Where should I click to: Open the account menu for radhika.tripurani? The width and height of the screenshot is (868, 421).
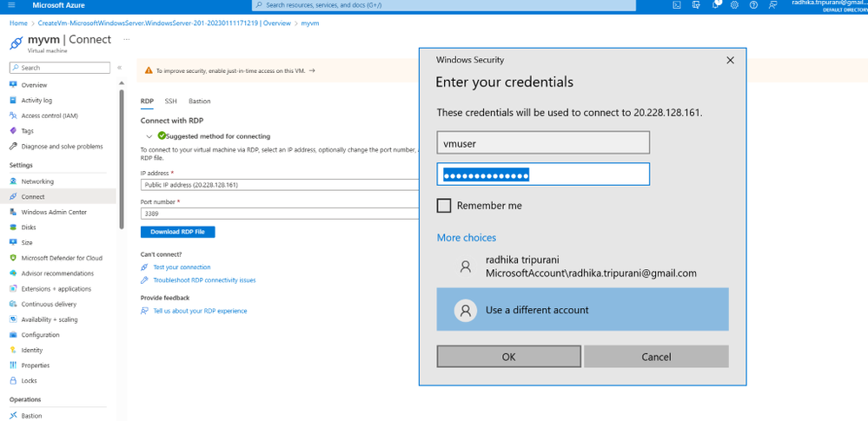(x=829, y=5)
